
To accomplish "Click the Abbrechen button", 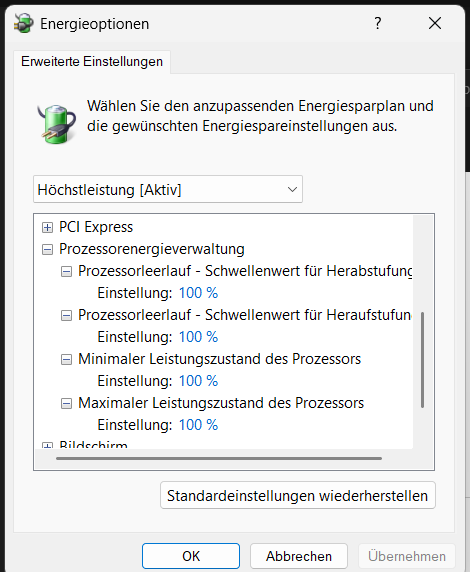I will point(298,556).
